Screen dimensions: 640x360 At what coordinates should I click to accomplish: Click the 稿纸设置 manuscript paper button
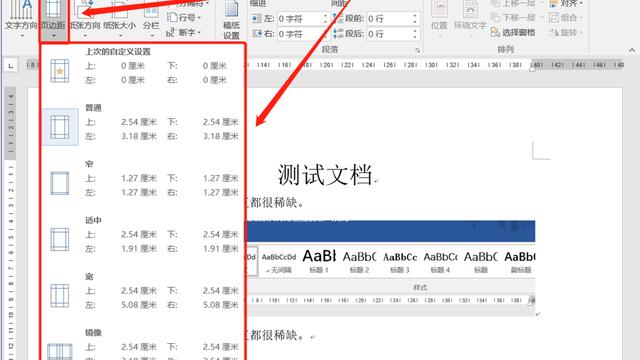tap(231, 20)
